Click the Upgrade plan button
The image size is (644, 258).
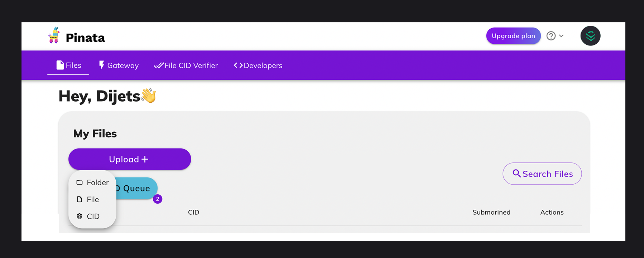pyautogui.click(x=513, y=36)
